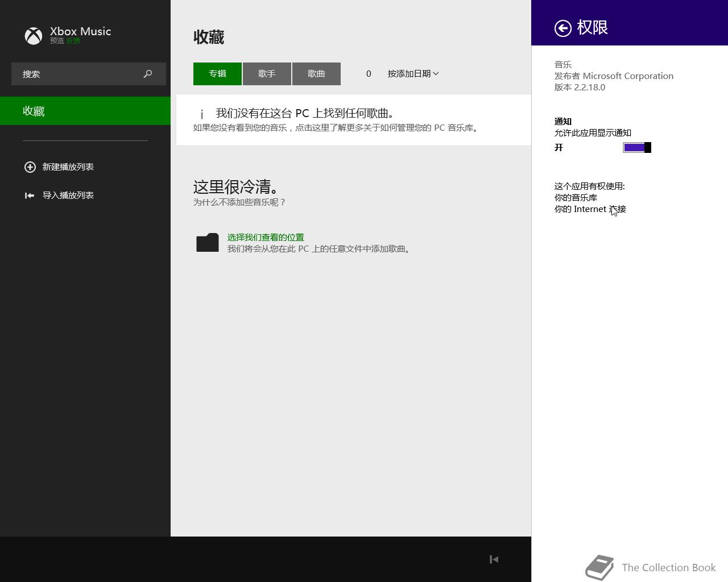Select 收藏 in the sidebar

tap(85, 111)
